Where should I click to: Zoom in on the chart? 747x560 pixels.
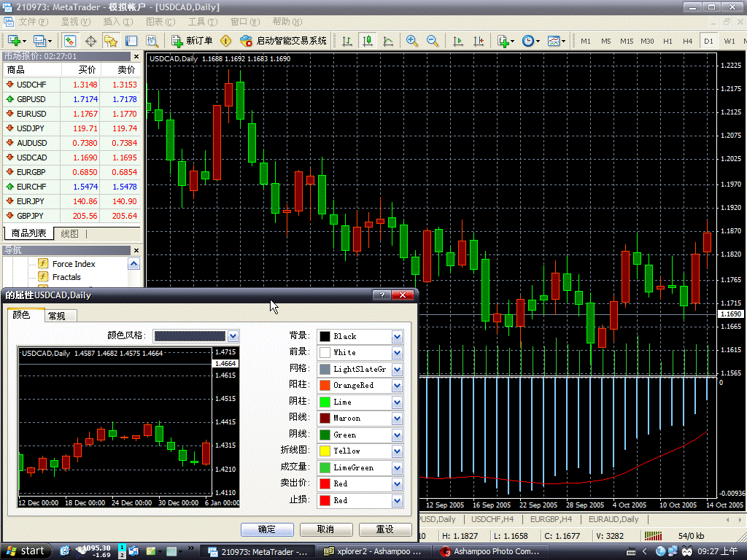pos(412,41)
